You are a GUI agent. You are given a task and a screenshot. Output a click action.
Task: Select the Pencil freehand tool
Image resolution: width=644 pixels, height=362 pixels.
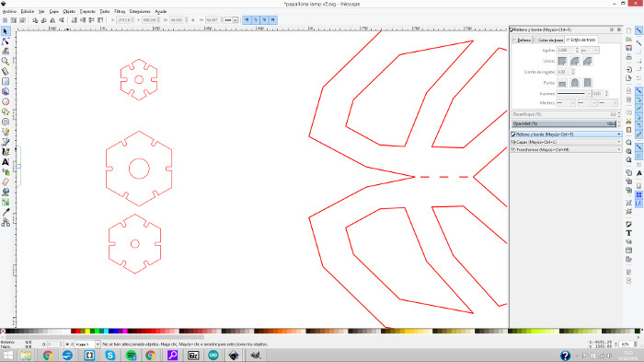pos(6,132)
